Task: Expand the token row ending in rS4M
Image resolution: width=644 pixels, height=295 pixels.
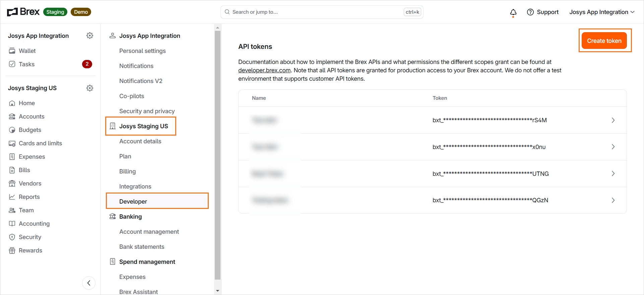Action: 613,120
